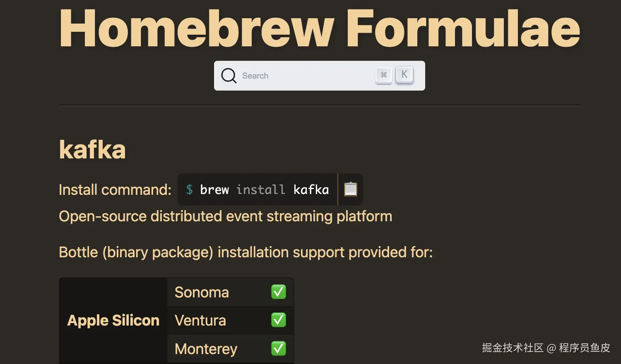
Task: Click the dollar sign prompt symbol
Action: click(189, 189)
